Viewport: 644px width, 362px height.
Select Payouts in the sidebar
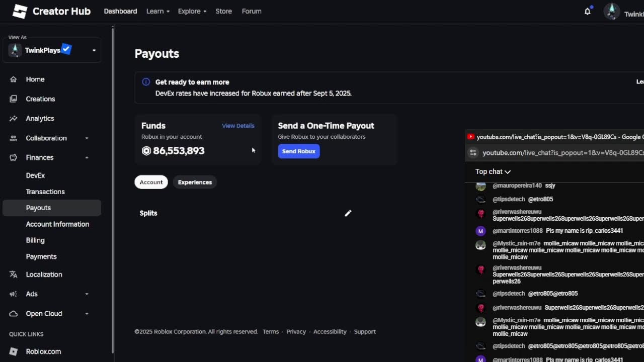52,208
